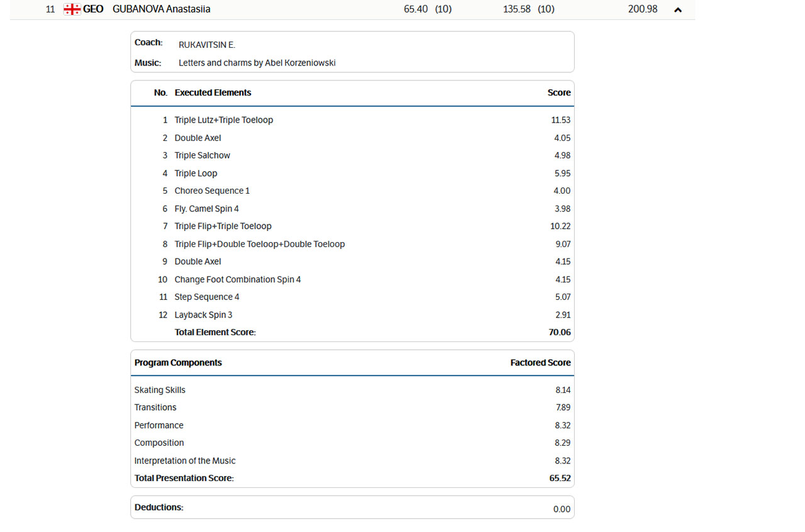Collapse Gubanova's details with the chevron arrow
Image resolution: width=805 pixels, height=532 pixels.
(677, 9)
